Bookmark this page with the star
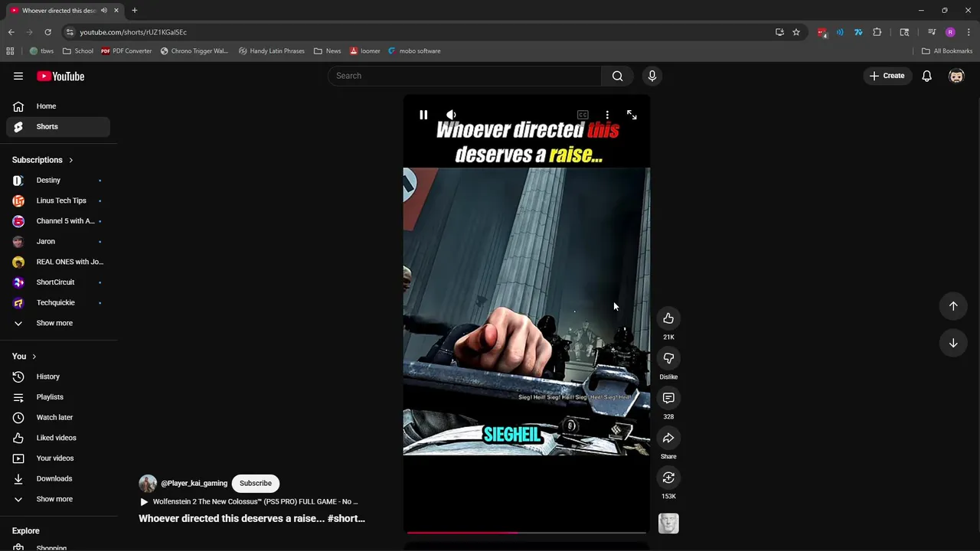Image resolution: width=980 pixels, height=551 pixels. 796,32
